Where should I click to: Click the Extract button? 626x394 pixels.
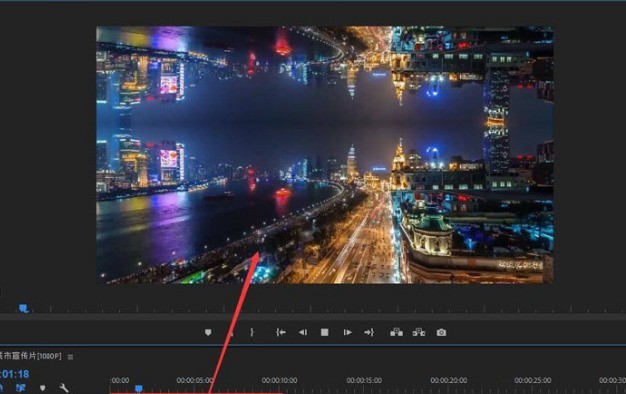(x=419, y=332)
